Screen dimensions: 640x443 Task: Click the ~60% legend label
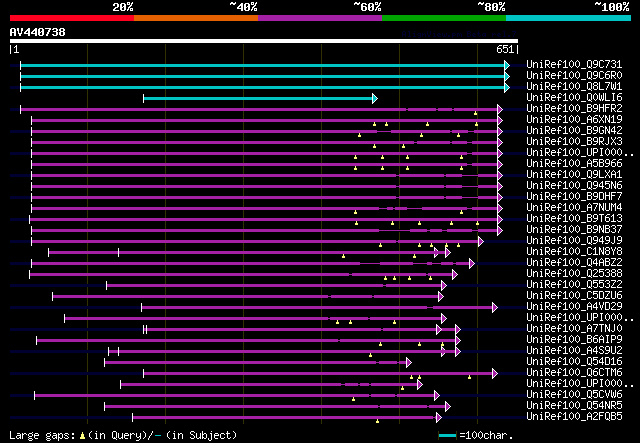367,7
